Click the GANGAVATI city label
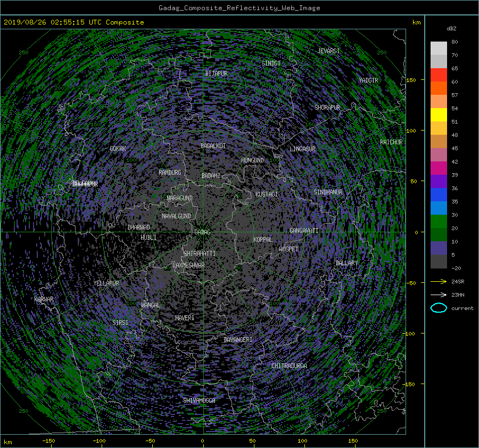 pyautogui.click(x=304, y=231)
